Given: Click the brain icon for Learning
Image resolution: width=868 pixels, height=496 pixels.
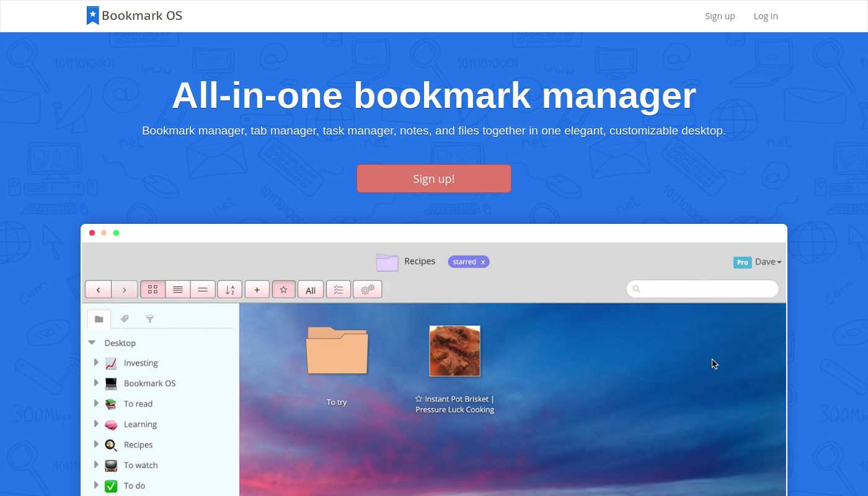Looking at the screenshot, I should click(x=111, y=425).
